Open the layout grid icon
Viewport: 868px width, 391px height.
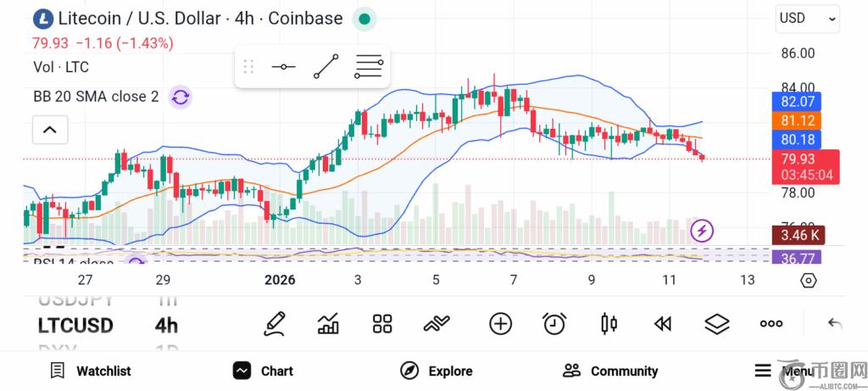[382, 323]
